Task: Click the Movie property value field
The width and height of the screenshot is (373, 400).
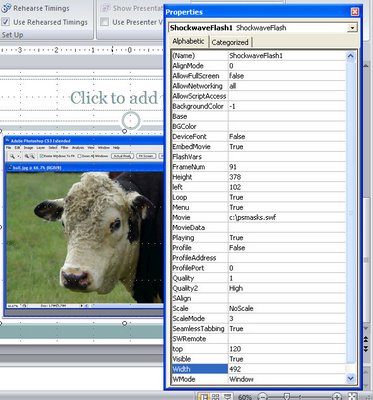Action: click(x=287, y=218)
